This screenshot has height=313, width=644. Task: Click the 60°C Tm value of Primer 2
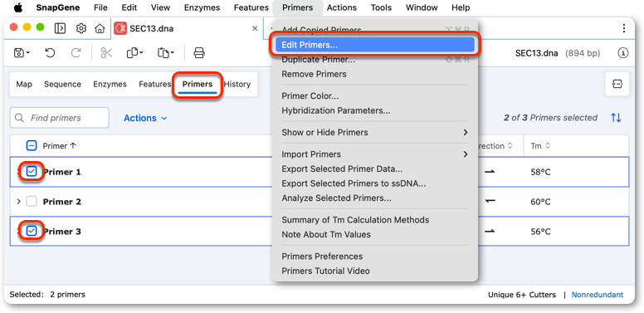[540, 202]
